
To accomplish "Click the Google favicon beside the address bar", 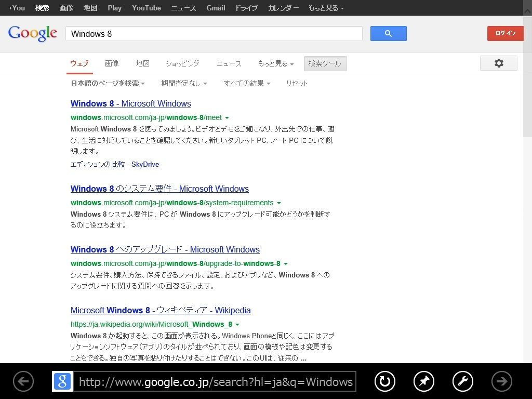I will pyautogui.click(x=62, y=381).
